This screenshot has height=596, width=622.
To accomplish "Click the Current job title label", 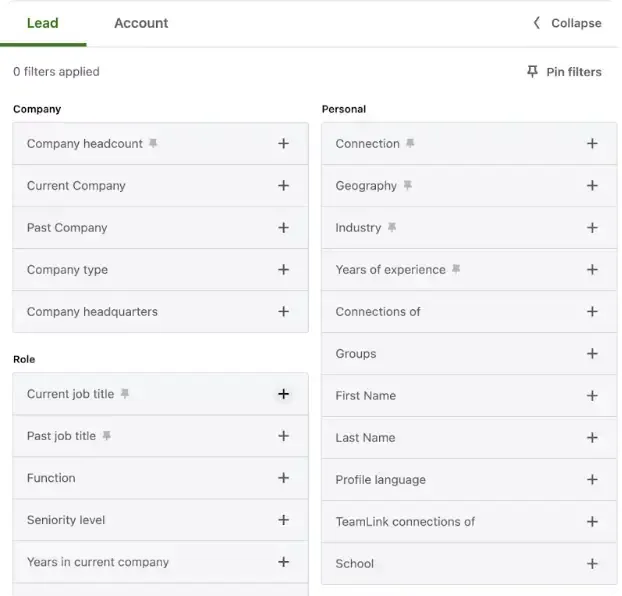I will coord(71,394).
